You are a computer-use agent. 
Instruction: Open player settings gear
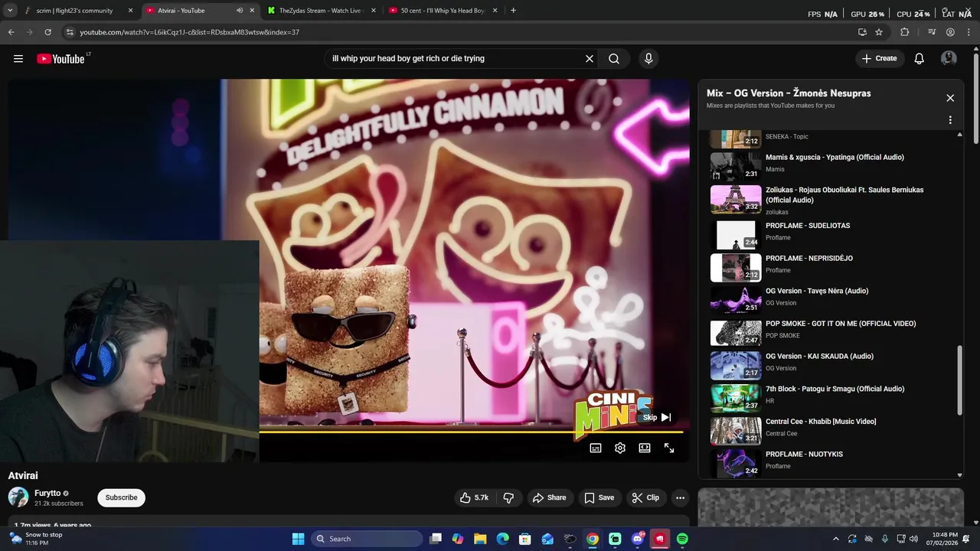(620, 448)
